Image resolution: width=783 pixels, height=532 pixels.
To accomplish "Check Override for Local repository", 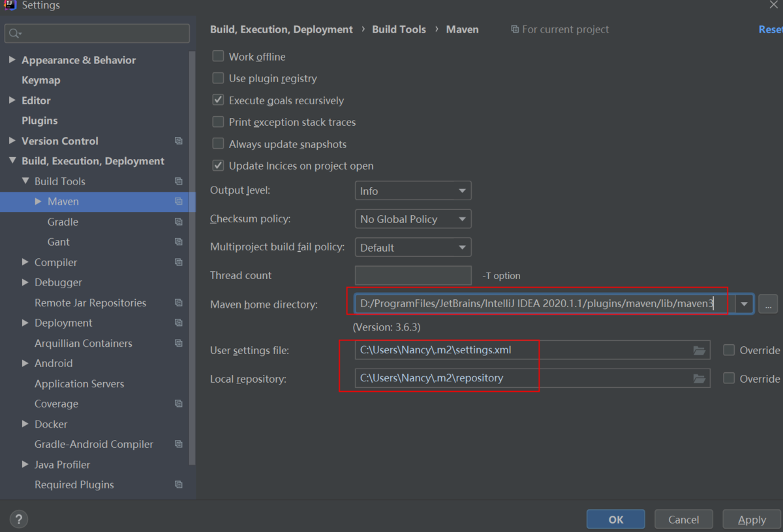I will click(x=729, y=378).
